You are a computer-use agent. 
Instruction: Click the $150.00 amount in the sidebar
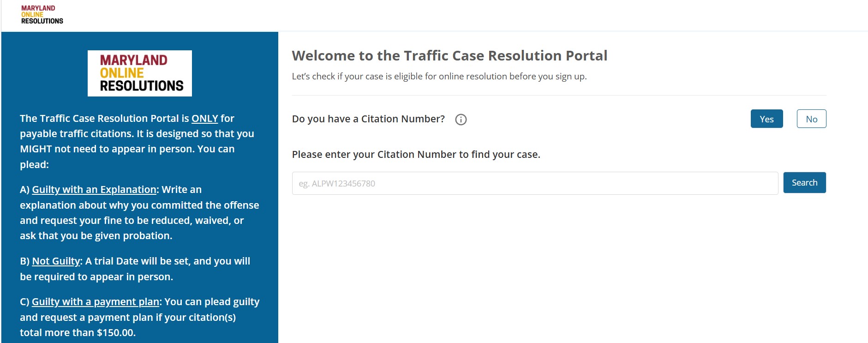[115, 333]
